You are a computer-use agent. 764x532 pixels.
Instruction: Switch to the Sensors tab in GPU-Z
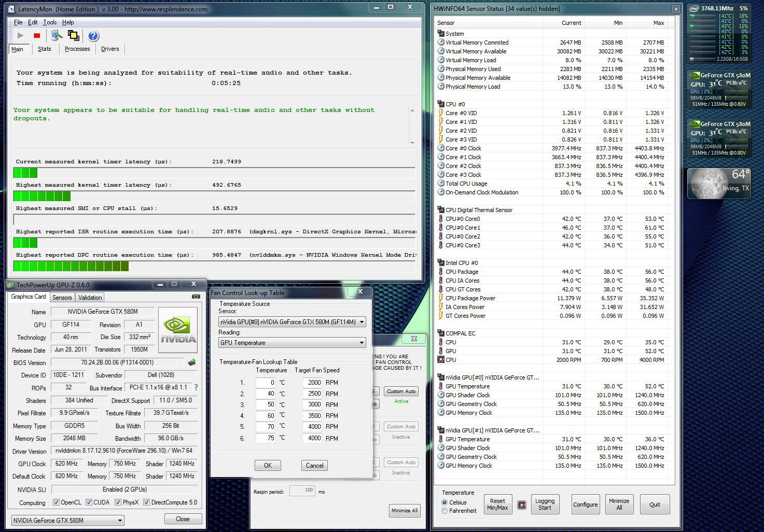pos(62,298)
